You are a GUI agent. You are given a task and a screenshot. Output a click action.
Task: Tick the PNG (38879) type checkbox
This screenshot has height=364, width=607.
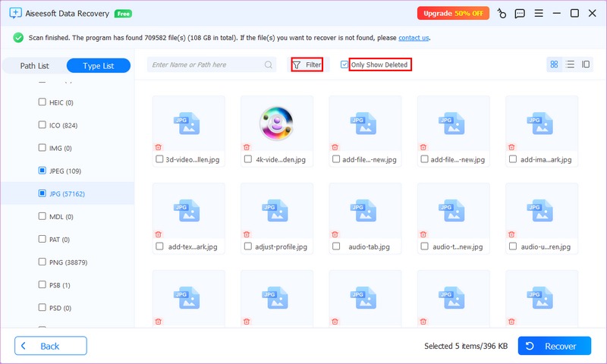point(42,262)
